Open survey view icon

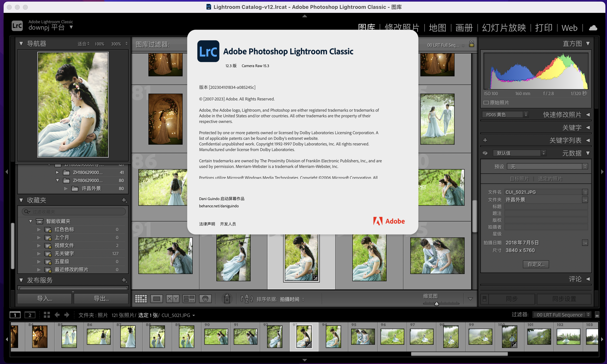pos(189,299)
